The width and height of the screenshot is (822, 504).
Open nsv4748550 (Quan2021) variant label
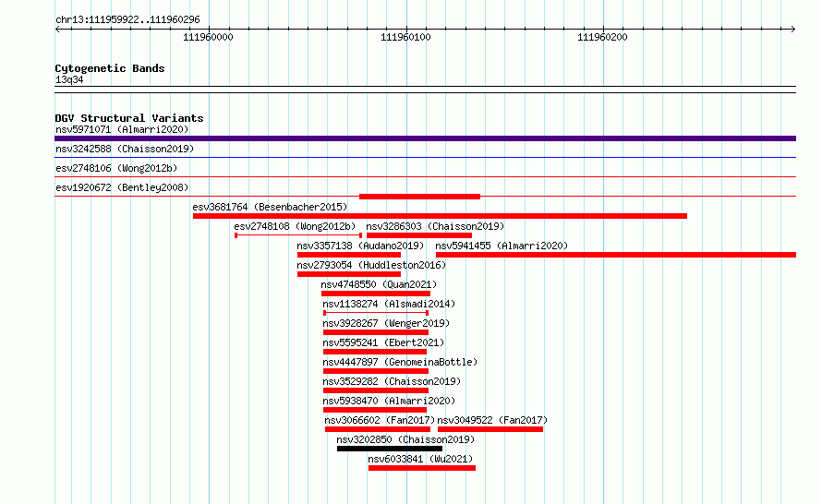pos(379,284)
